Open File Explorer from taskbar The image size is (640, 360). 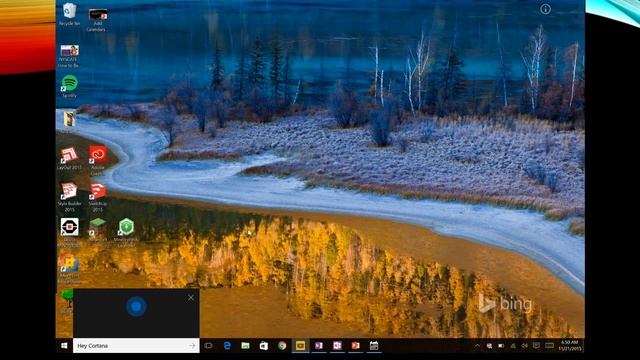[245, 346]
